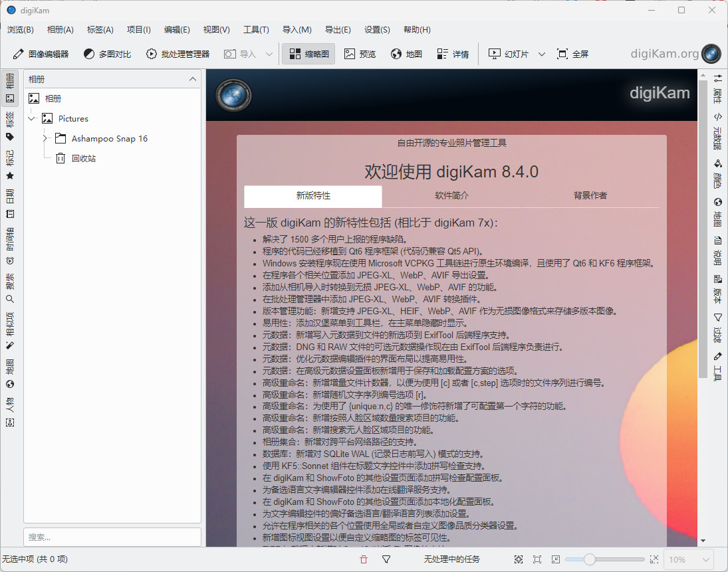728x572 pixels.
Task: Switch to the 新版特性 tab
Action: click(313, 196)
